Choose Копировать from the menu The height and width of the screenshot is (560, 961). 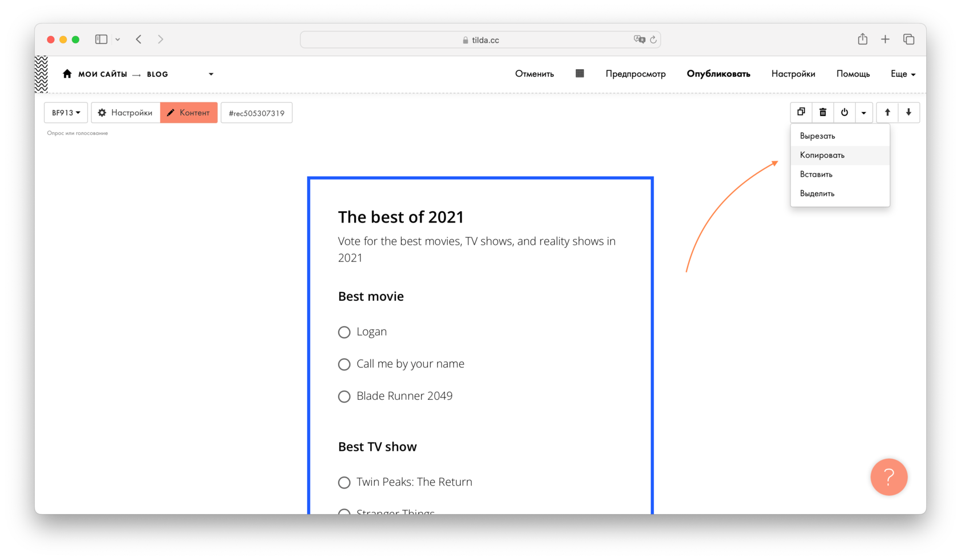pyautogui.click(x=840, y=155)
